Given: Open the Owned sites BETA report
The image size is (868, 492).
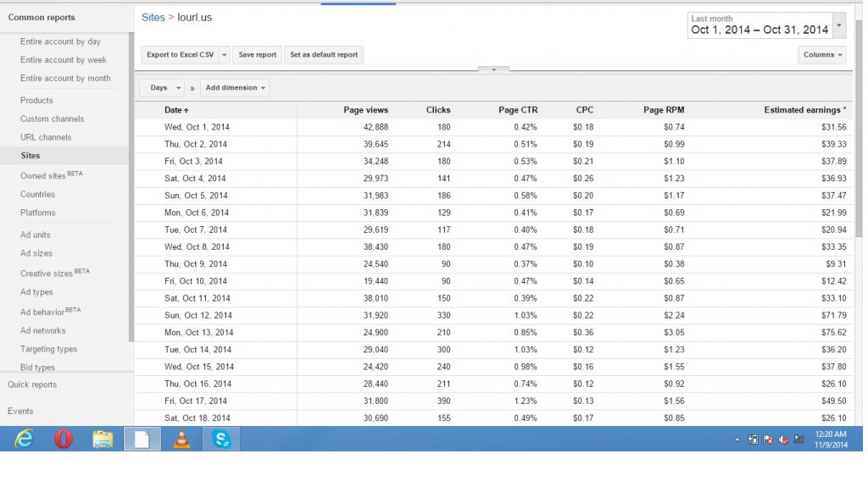Looking at the screenshot, I should tap(52, 175).
